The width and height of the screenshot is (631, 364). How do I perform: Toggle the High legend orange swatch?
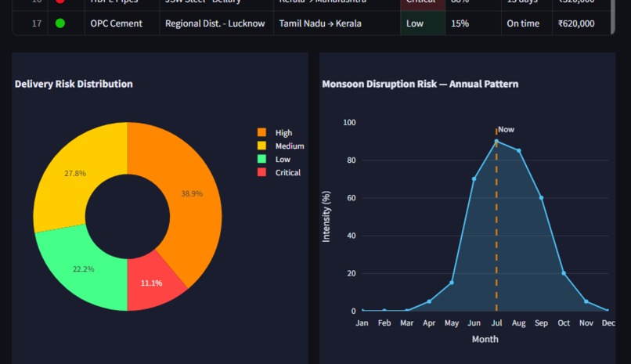(x=261, y=132)
